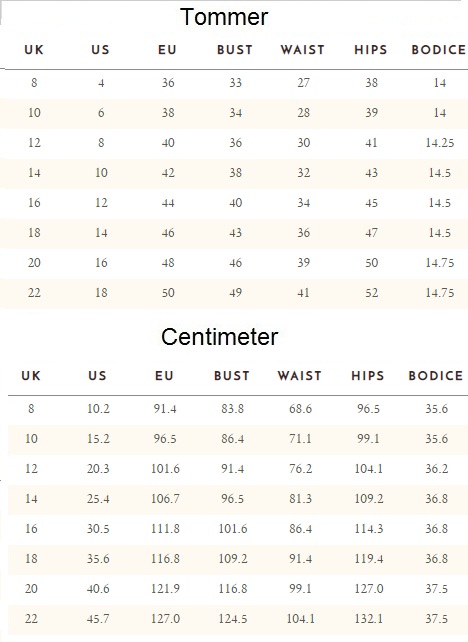Select bodice value 14.25 in Tommer table
The height and width of the screenshot is (642, 468).
tap(440, 143)
